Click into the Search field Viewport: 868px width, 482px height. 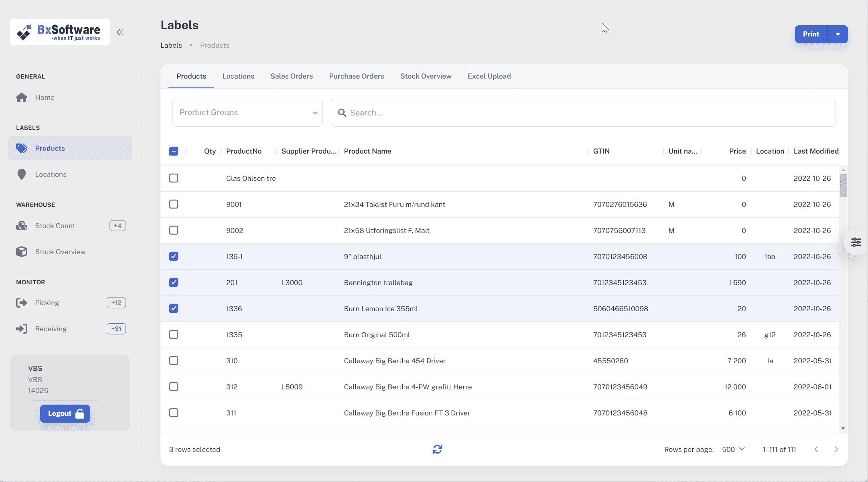click(583, 113)
